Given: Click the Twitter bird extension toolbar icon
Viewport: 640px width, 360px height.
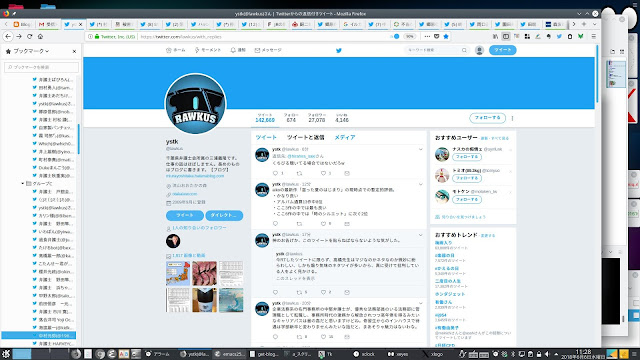Looking at the screenshot, I should point(559,36).
